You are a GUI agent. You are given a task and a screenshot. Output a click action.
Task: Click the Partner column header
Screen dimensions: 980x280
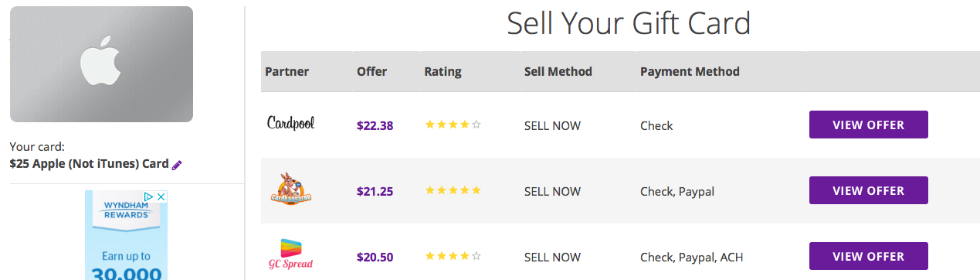pos(287,71)
